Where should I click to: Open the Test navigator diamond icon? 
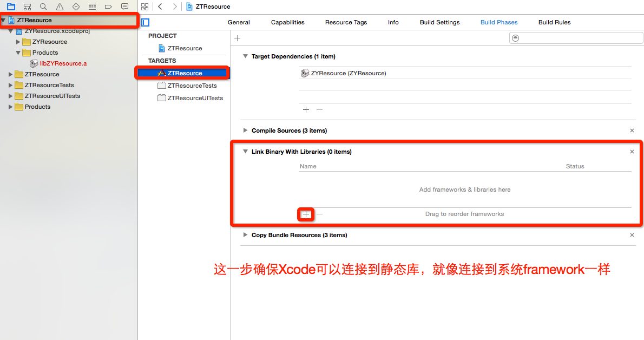pyautogui.click(x=76, y=6)
